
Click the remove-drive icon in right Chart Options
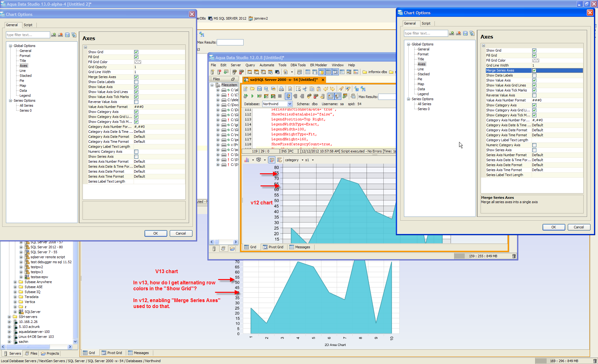pyautogui.click(x=458, y=33)
